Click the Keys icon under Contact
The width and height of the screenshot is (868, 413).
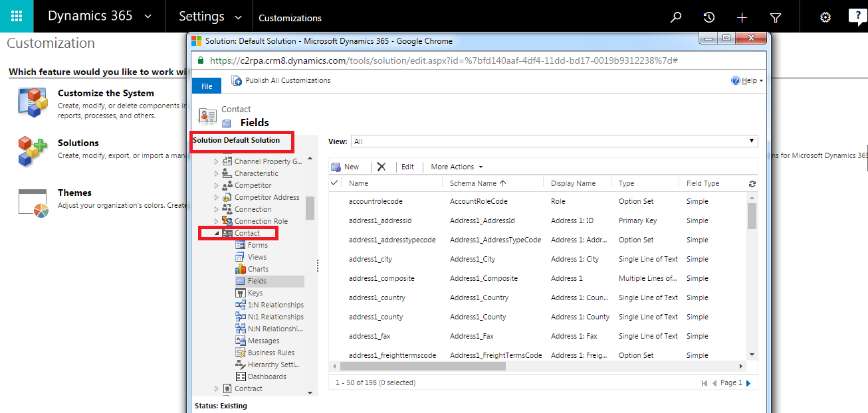241,293
